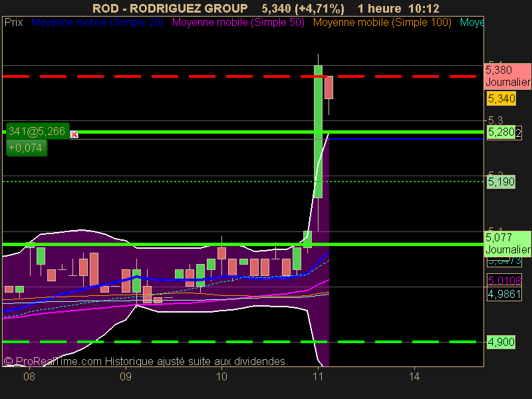Close the 341@5,266 position with red X
Image resolution: width=532 pixels, height=399 pixels.
pyautogui.click(x=74, y=135)
